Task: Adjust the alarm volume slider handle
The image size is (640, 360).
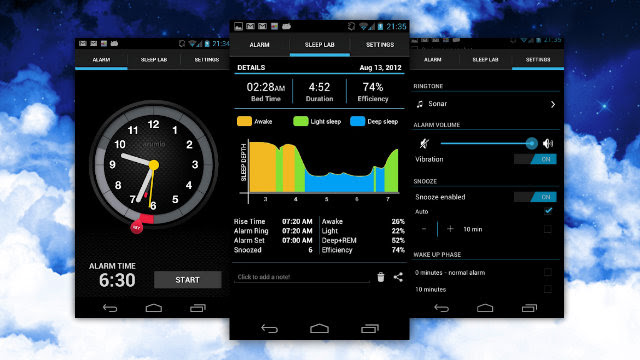Action: click(x=531, y=143)
